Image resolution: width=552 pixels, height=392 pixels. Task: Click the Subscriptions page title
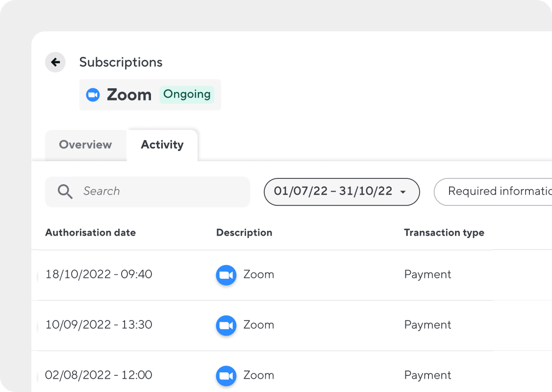[121, 62]
